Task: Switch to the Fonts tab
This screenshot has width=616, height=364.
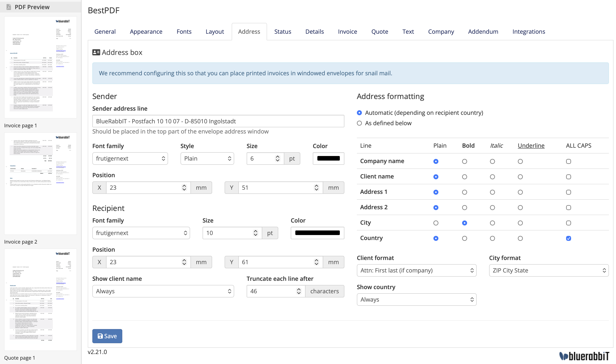Action: tap(184, 32)
